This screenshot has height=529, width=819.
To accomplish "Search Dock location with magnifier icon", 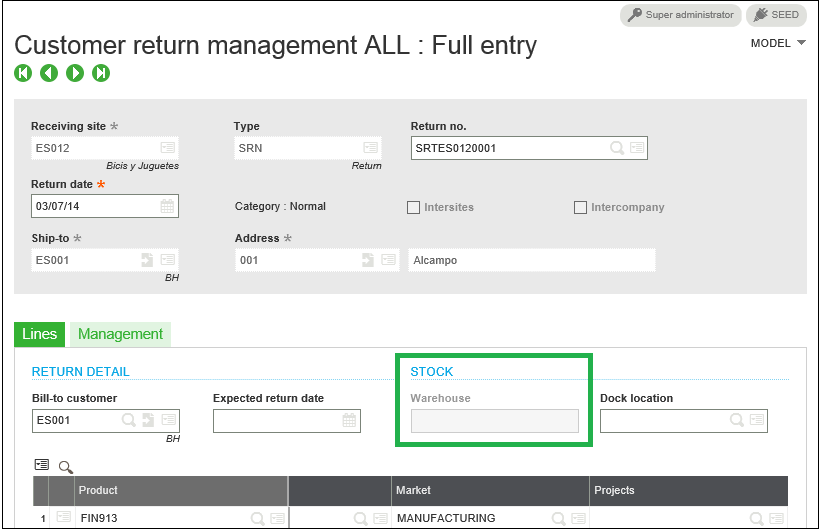I will [736, 420].
